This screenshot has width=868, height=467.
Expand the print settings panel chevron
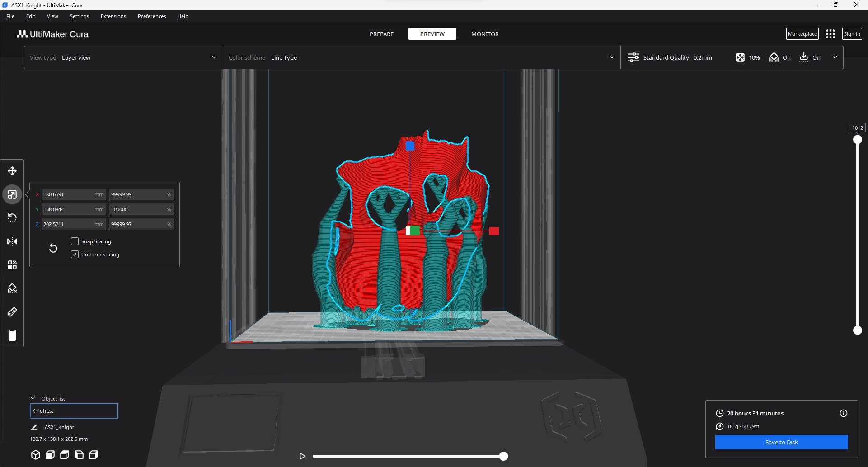pos(835,57)
